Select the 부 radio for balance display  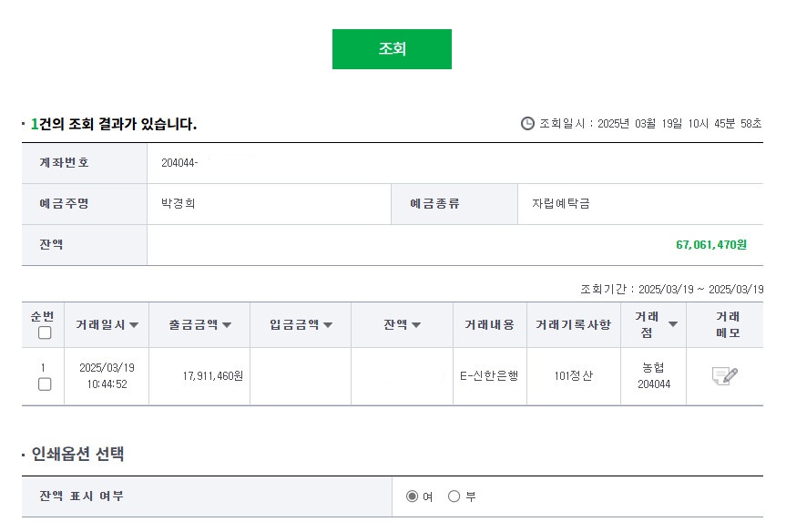click(454, 496)
